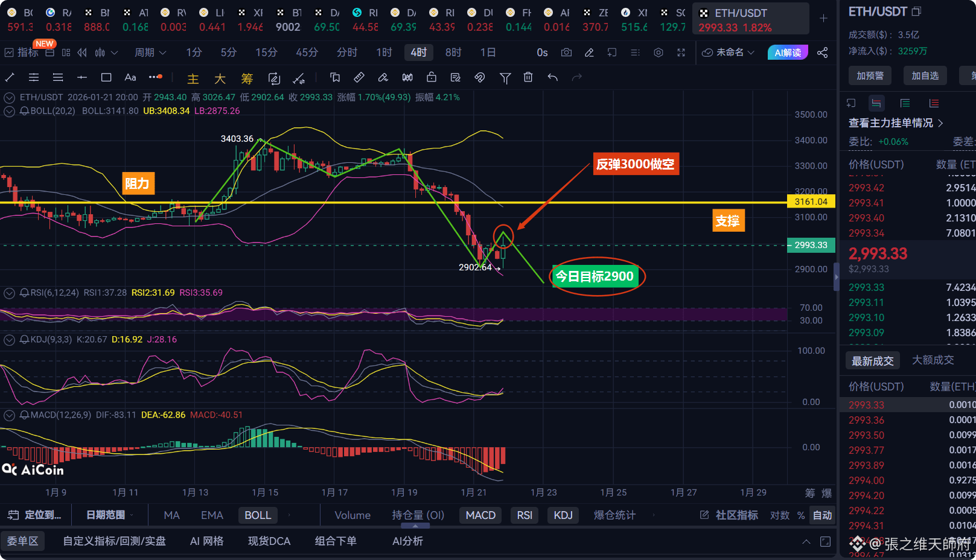Click the 定位到 locate button
This screenshot has width=976, height=560.
(x=34, y=515)
